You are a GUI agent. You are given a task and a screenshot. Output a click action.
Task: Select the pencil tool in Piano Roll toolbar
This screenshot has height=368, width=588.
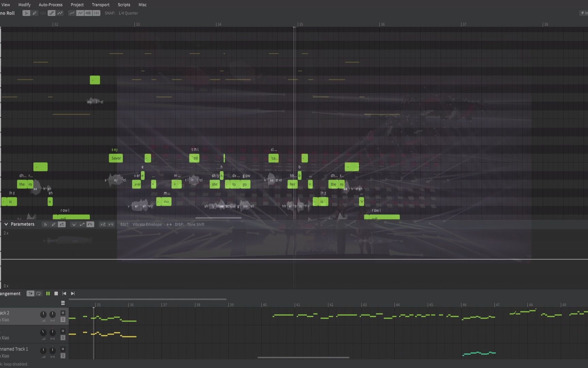tap(34, 13)
